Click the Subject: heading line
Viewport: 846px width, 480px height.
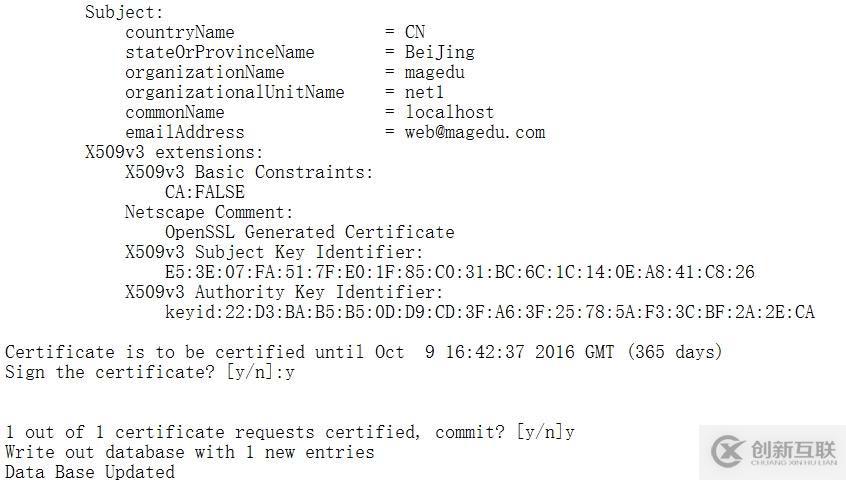124,12
